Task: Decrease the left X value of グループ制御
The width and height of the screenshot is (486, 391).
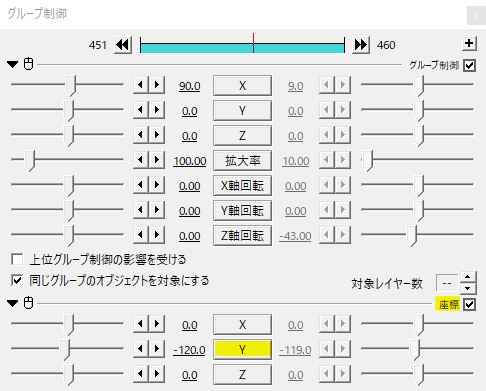Action: [141, 85]
